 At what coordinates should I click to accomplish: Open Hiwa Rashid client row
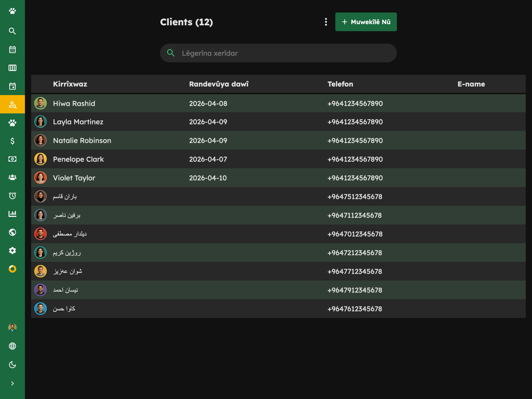click(278, 103)
